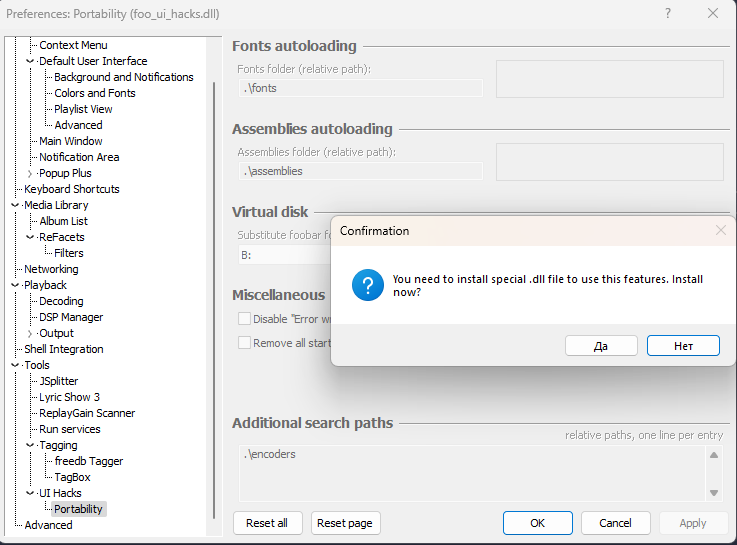Close the Confirmation dialog with X

[720, 231]
